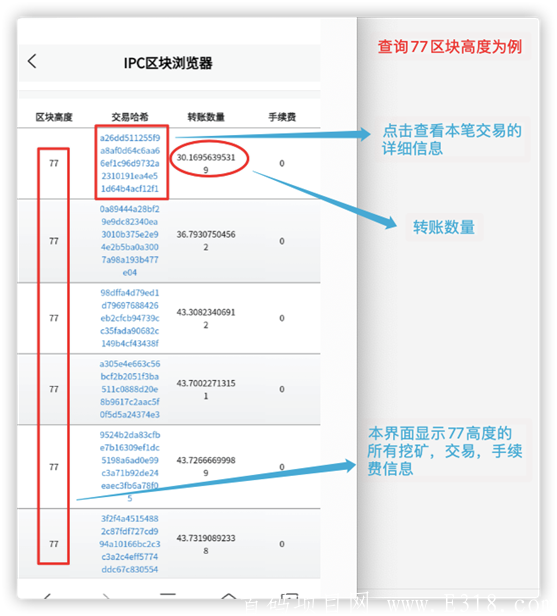Open transaction hash starting with 3f2f4a4515488
Viewport: 557px width, 616px height.
pos(130,544)
